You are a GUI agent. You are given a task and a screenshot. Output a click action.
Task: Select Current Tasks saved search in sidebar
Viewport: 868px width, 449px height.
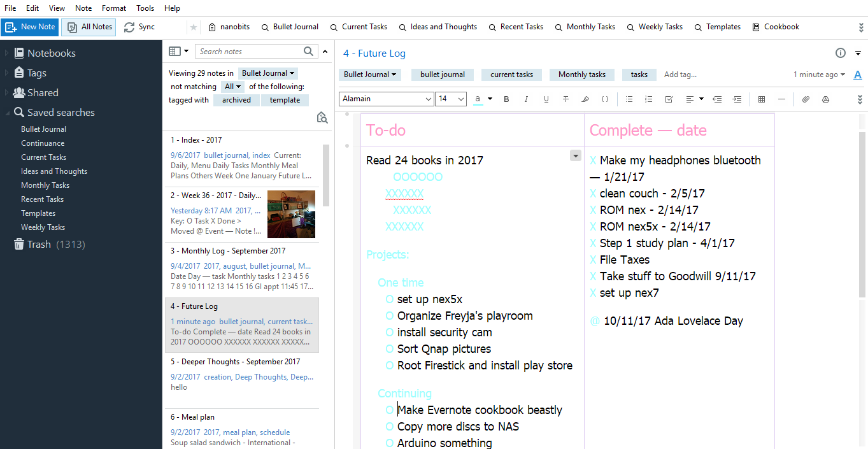coord(43,157)
